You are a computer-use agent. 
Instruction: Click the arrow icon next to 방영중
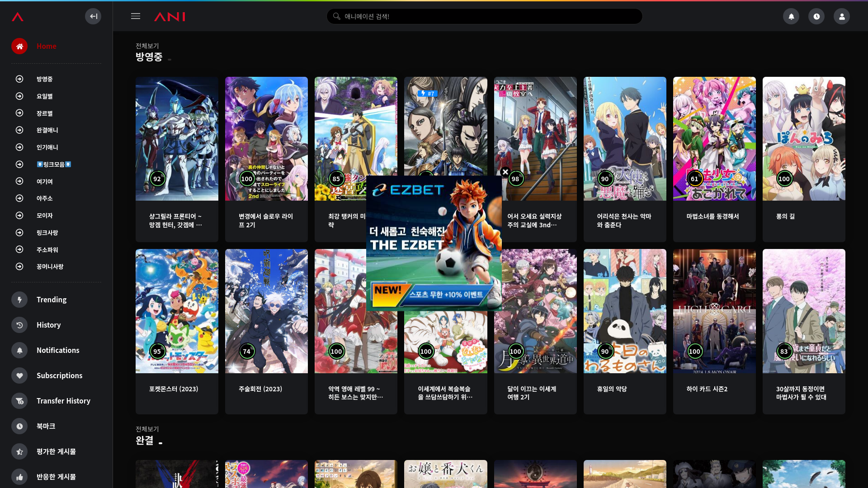(19, 79)
